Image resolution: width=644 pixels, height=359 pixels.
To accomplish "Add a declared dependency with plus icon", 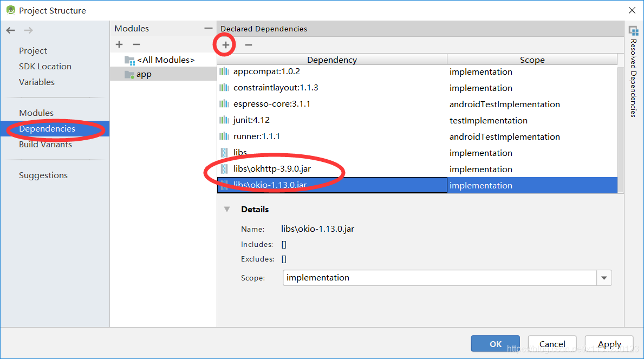I will coord(225,45).
